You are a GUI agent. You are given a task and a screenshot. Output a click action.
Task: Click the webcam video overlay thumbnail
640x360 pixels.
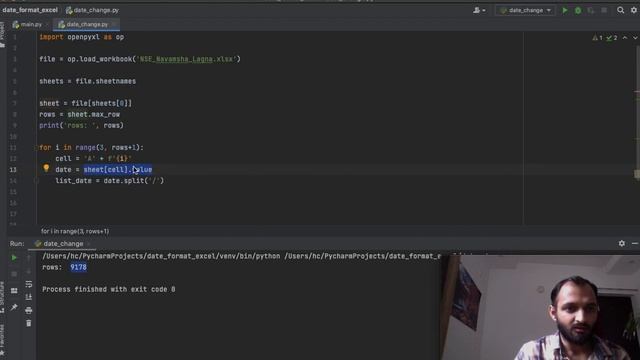coord(541,308)
